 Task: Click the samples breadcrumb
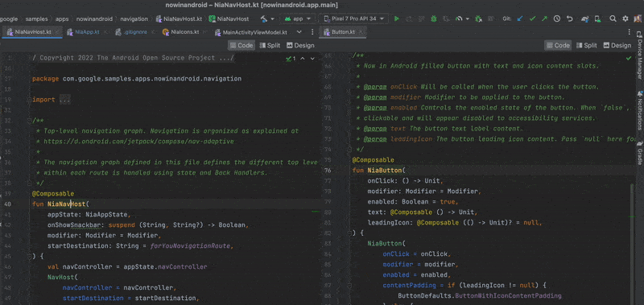point(36,19)
